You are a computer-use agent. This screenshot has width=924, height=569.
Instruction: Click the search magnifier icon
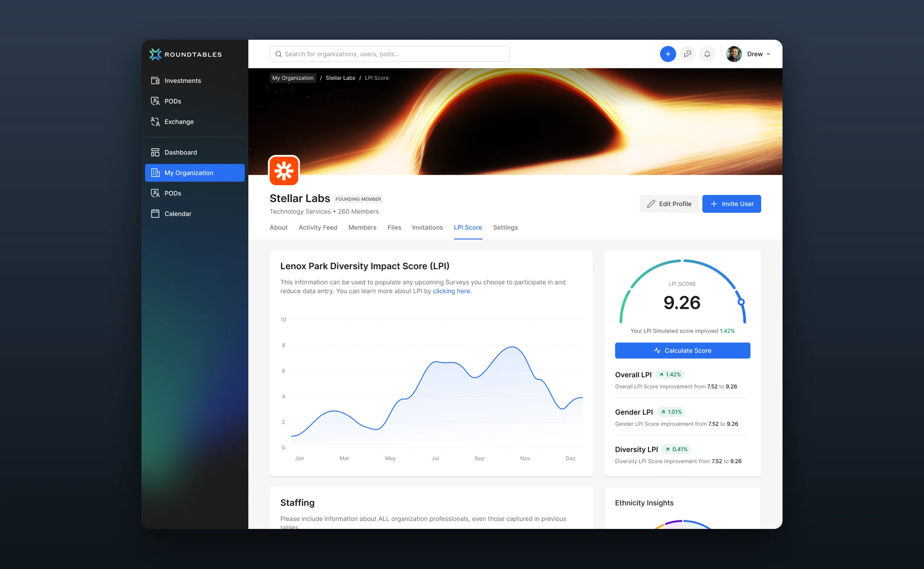[x=278, y=54]
